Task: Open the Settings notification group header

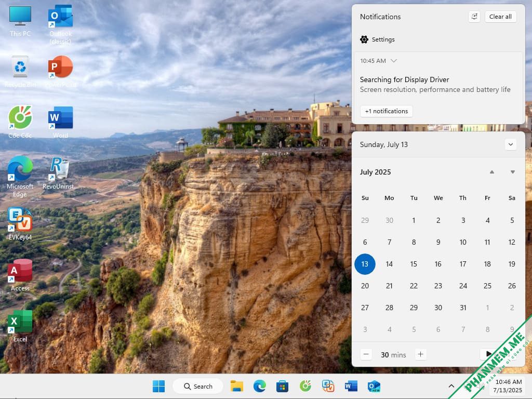Action: [377, 39]
